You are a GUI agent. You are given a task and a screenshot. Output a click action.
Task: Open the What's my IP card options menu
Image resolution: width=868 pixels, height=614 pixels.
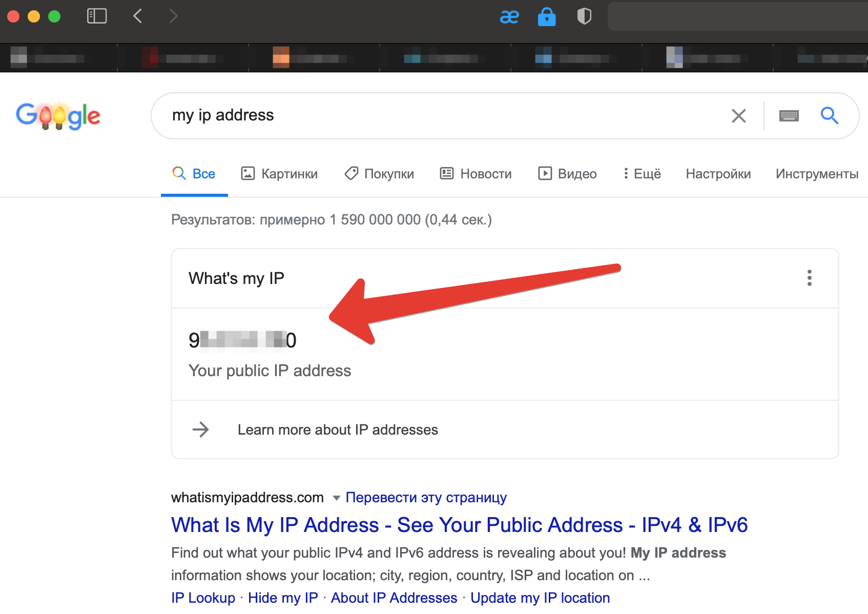tap(810, 278)
